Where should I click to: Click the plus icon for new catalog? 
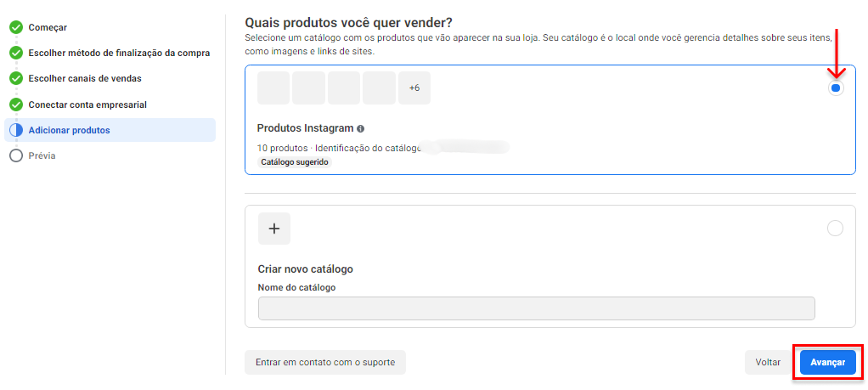pos(274,229)
